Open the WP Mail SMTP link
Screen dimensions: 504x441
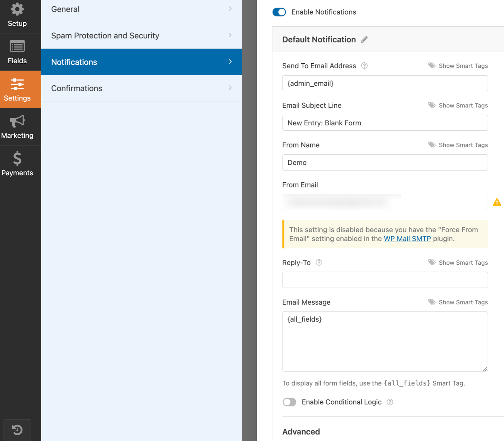click(407, 239)
